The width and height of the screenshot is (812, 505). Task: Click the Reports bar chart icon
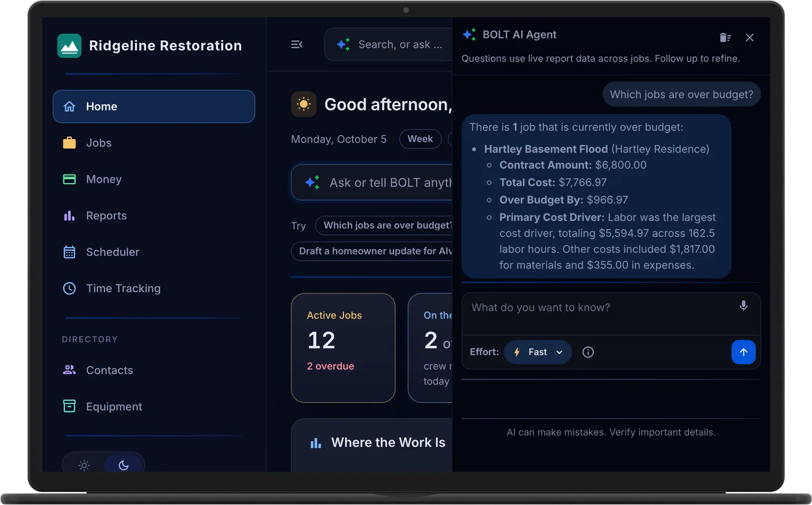coord(70,216)
